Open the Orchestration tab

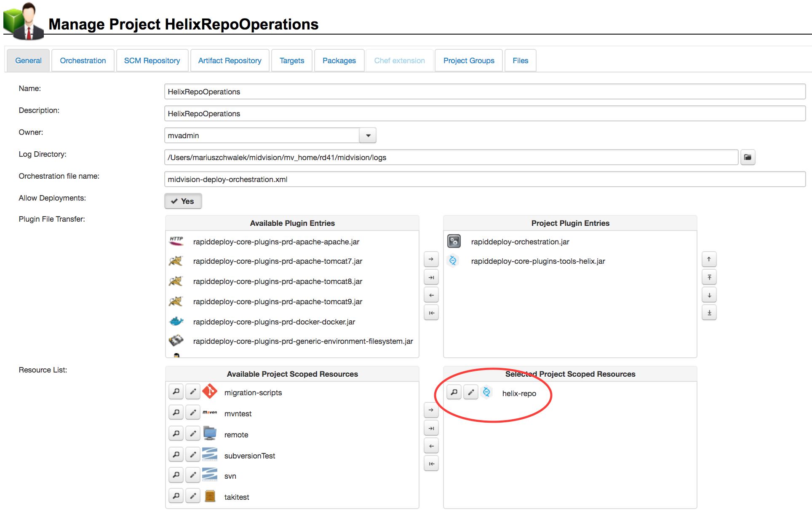[83, 60]
